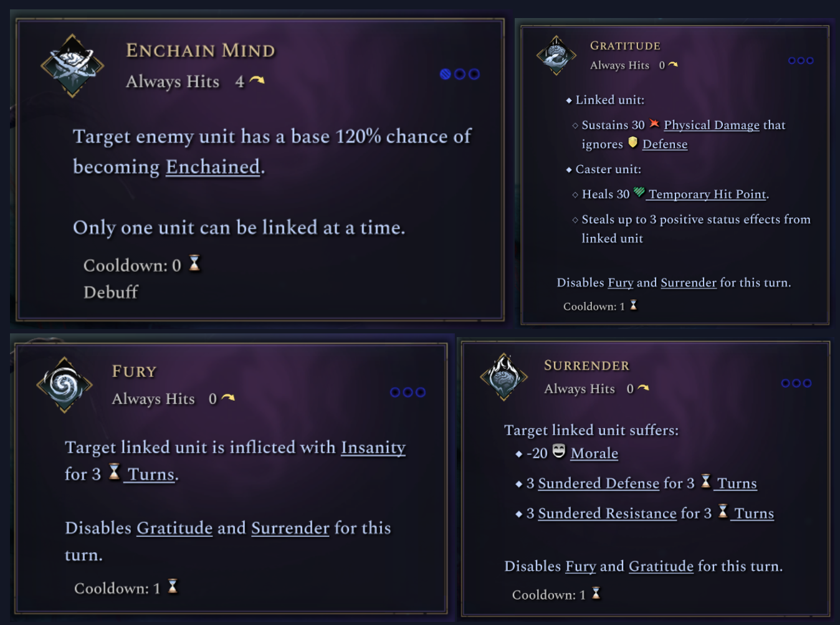Image resolution: width=840 pixels, height=625 pixels.
Task: Open the Sundered Defense link
Action: pos(598,484)
